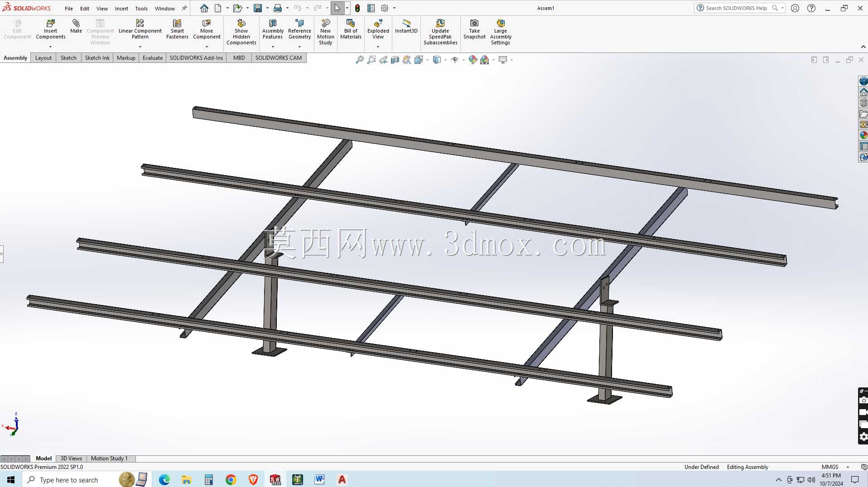Select the Mate tool
This screenshot has height=487, width=868.
[76, 26]
